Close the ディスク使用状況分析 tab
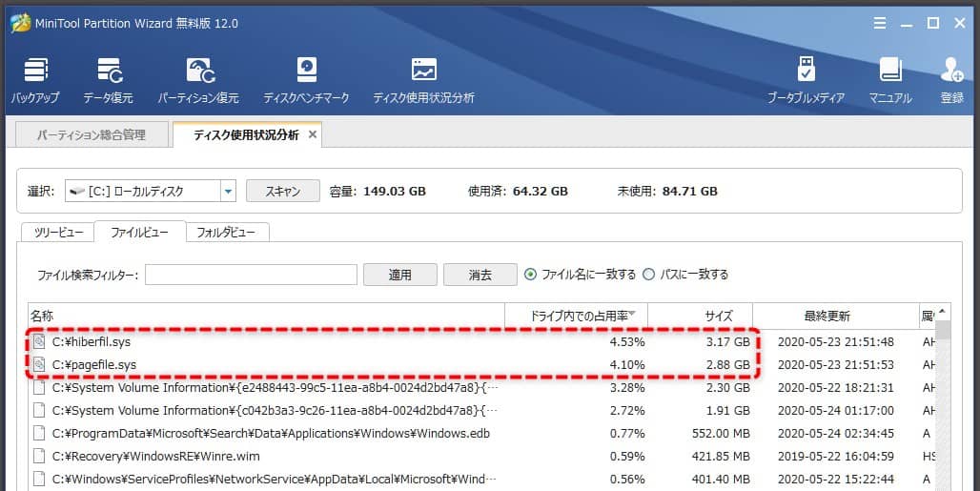The height and width of the screenshot is (491, 980). pos(313,134)
